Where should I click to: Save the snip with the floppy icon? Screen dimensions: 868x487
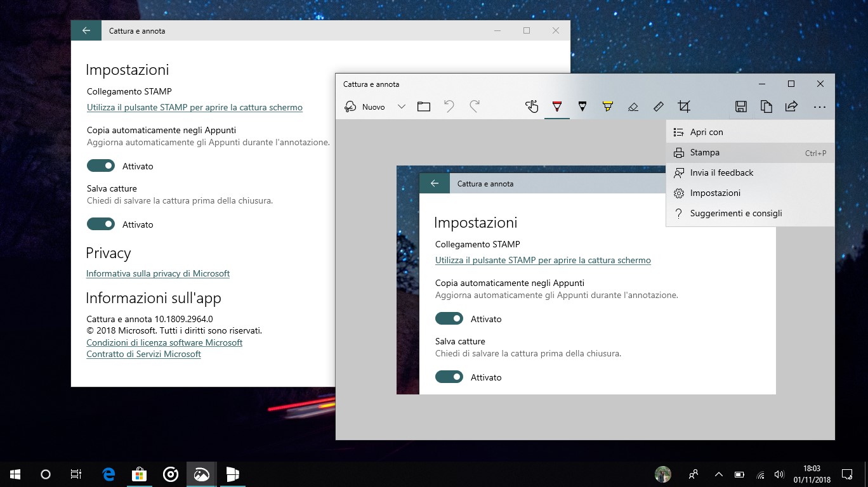pos(740,107)
